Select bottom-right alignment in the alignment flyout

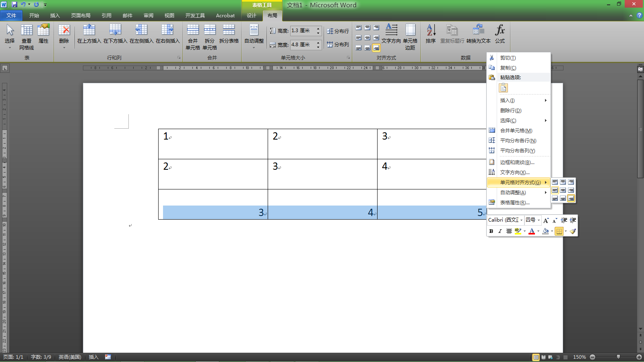(571, 198)
